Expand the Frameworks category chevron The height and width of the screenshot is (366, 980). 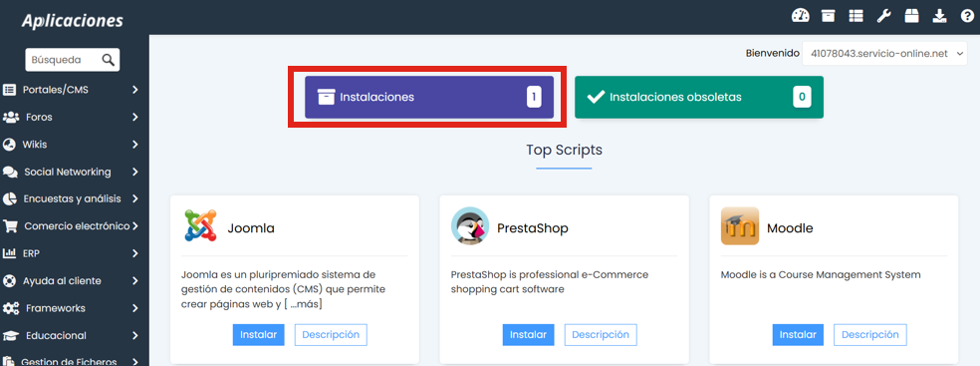pos(135,308)
